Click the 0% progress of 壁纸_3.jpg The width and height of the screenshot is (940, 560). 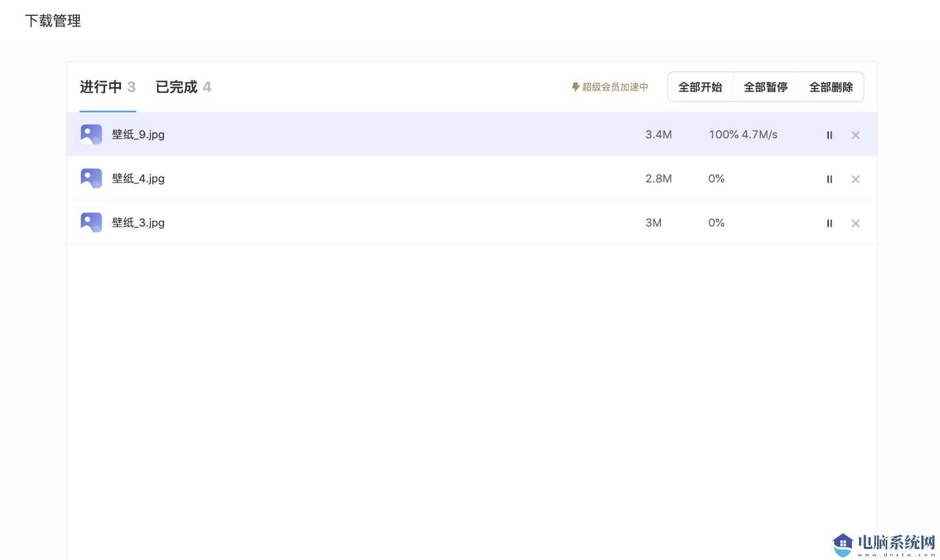[x=716, y=222]
